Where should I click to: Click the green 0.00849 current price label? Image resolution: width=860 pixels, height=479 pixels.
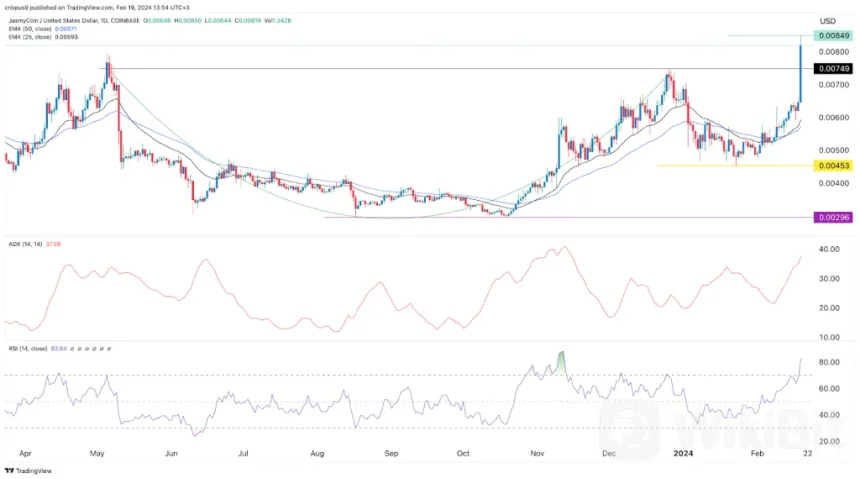point(833,36)
